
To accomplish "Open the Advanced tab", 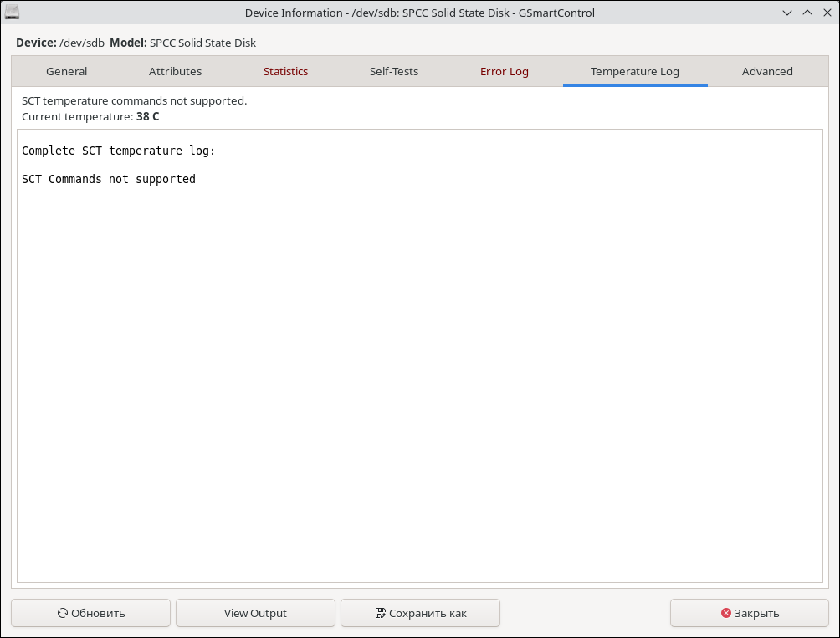I will pyautogui.click(x=767, y=72).
